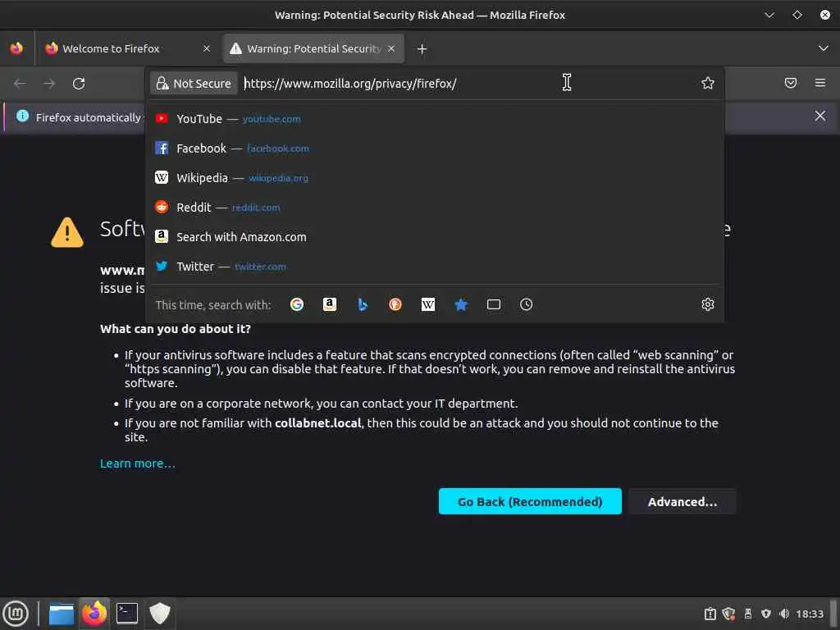Image resolution: width=840 pixels, height=630 pixels.
Task: Open the Save to Pocket icon
Action: coord(791,83)
